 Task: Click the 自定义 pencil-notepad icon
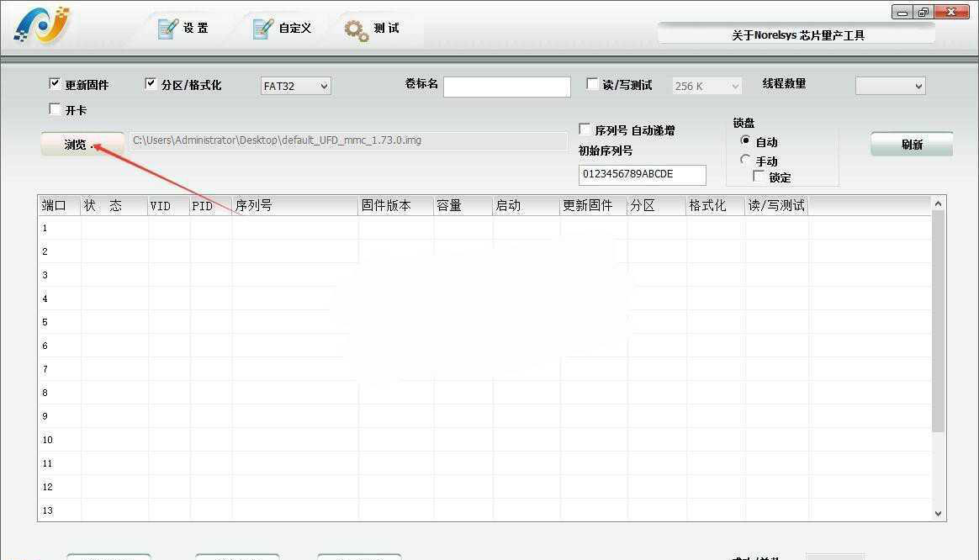263,29
